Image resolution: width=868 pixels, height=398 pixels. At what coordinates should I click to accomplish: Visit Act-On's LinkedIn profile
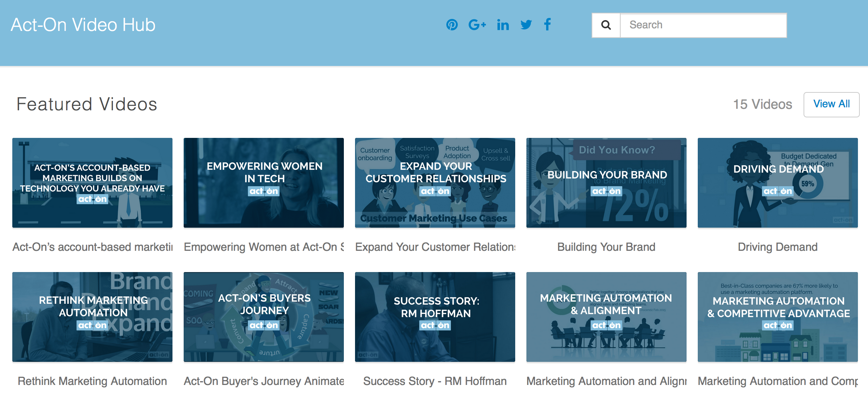coord(503,25)
